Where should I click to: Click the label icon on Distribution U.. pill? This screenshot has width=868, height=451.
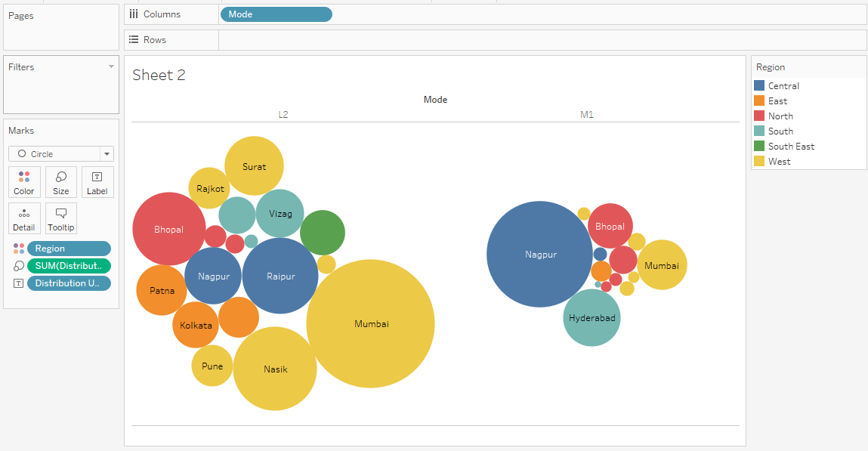coord(18,283)
